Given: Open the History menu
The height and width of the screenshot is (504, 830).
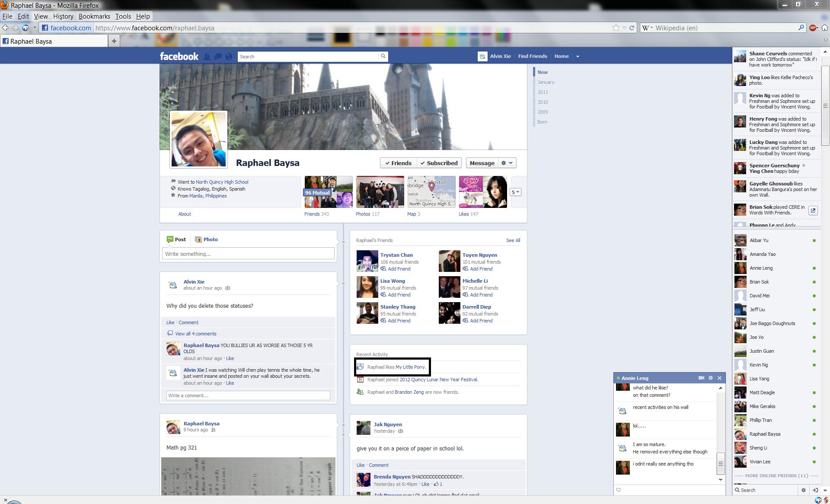Looking at the screenshot, I should pyautogui.click(x=63, y=16).
